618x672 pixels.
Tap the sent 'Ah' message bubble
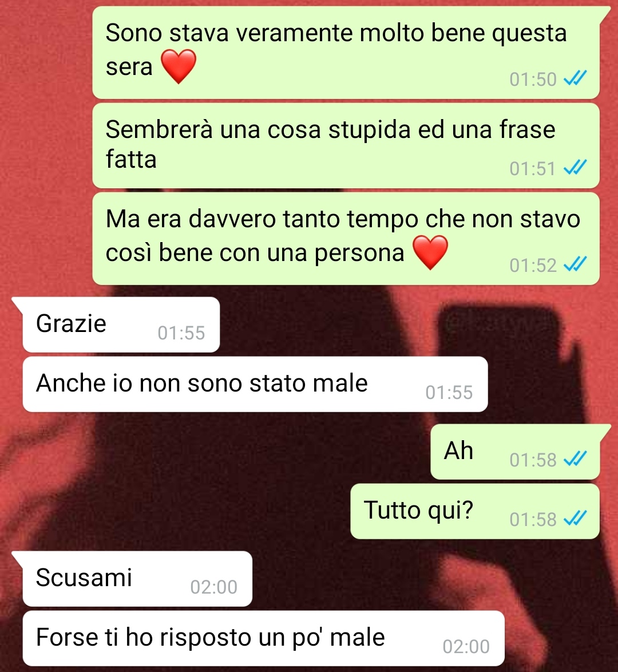[515, 452]
